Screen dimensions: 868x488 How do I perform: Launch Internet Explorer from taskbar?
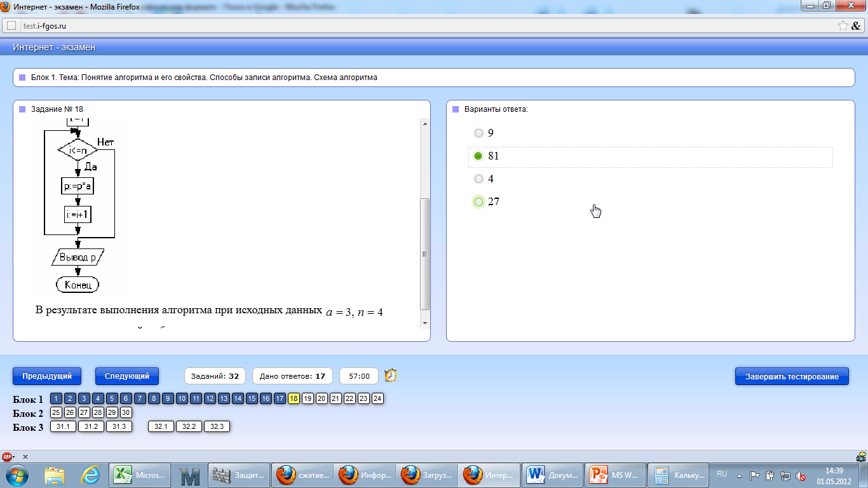pos(92,475)
